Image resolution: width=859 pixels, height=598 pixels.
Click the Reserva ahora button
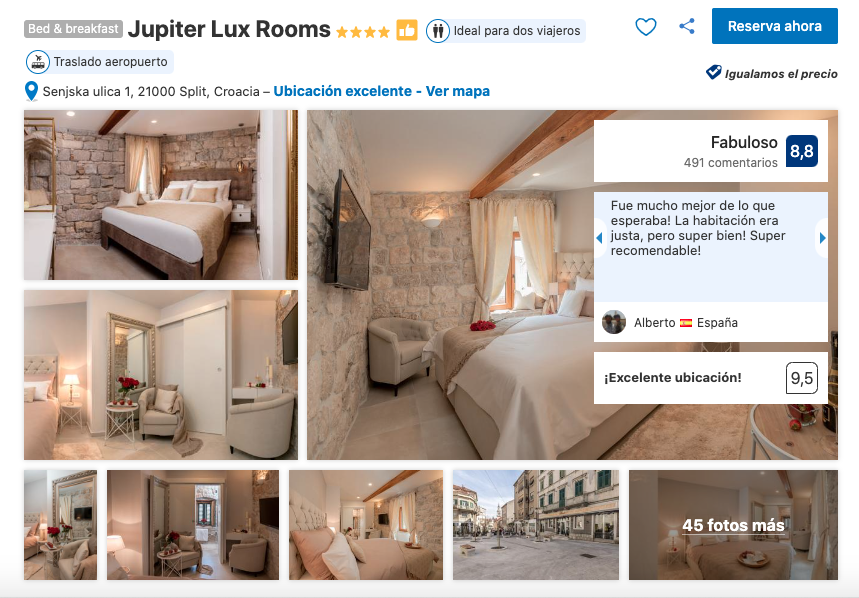[775, 26]
